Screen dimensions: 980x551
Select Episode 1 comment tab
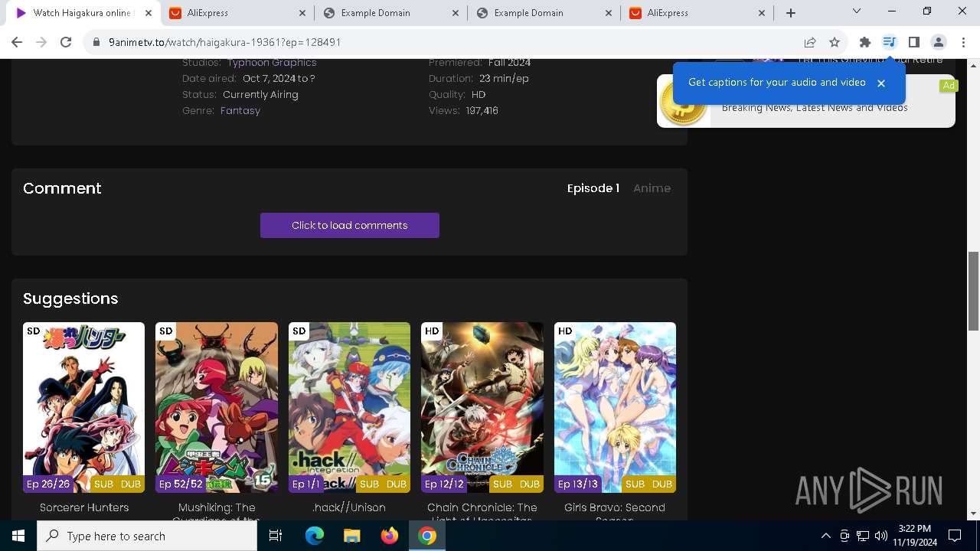[593, 188]
